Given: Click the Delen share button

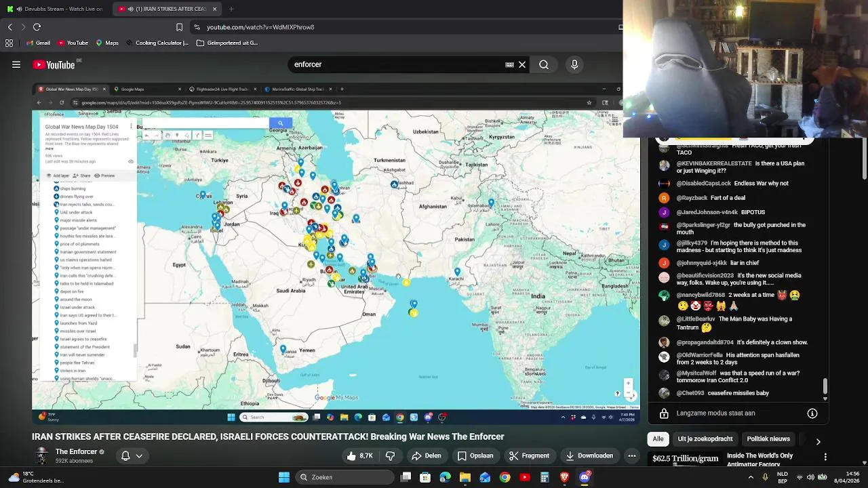Looking at the screenshot, I should [x=427, y=455].
